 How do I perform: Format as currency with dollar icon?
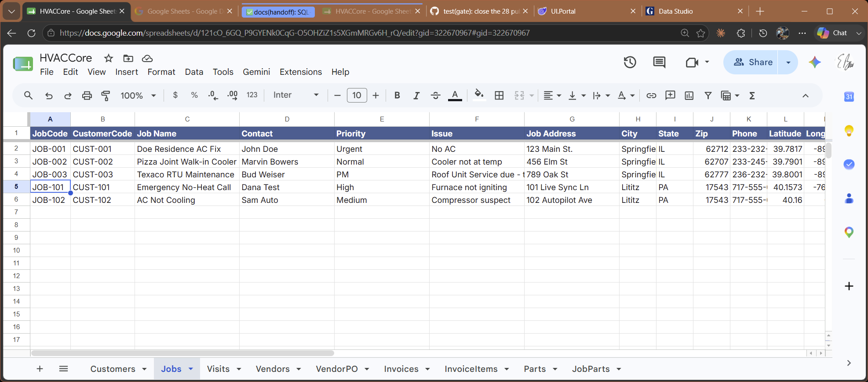[x=175, y=95]
